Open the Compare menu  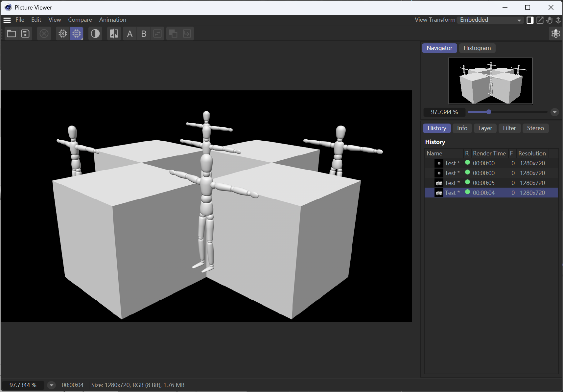click(80, 20)
